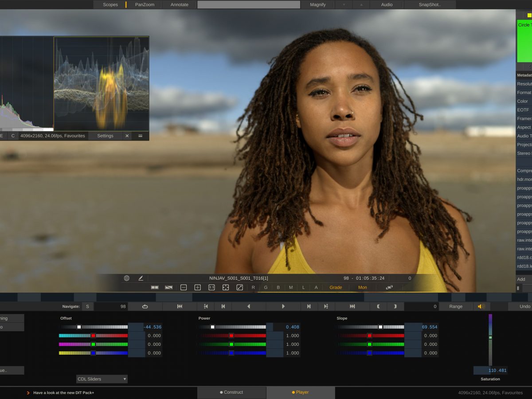This screenshot has width=532, height=399.
Task: Click the fit-to-screen icon below the viewer
Action: click(x=226, y=287)
